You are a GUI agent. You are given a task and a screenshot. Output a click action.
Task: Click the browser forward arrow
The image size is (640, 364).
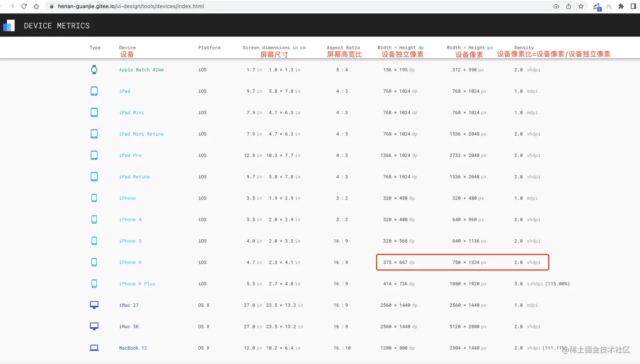(x=11, y=6)
